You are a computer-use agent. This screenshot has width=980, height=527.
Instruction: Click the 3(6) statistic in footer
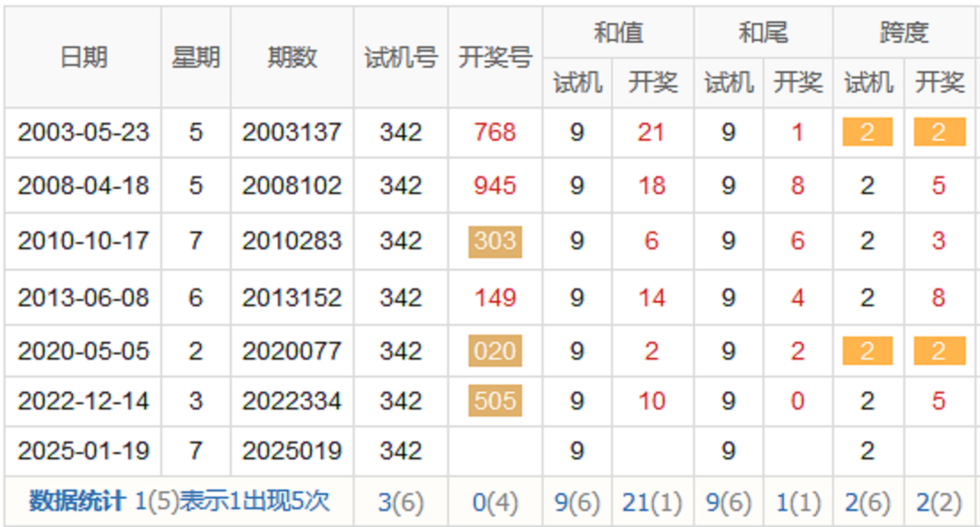[400, 502]
